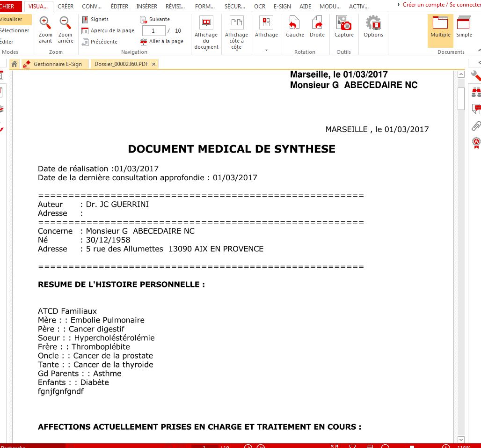Click the scroll up arrow
The image size is (481, 448).
[x=461, y=74]
